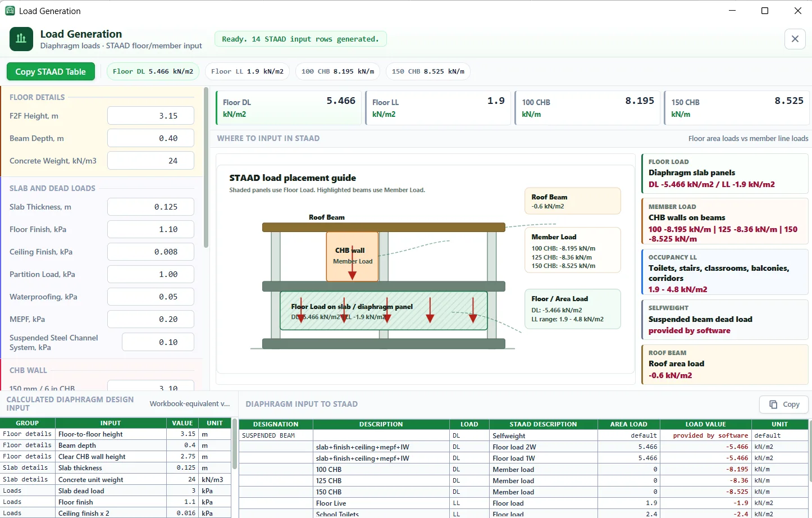Click the Copy STAAD Table button

point(51,71)
